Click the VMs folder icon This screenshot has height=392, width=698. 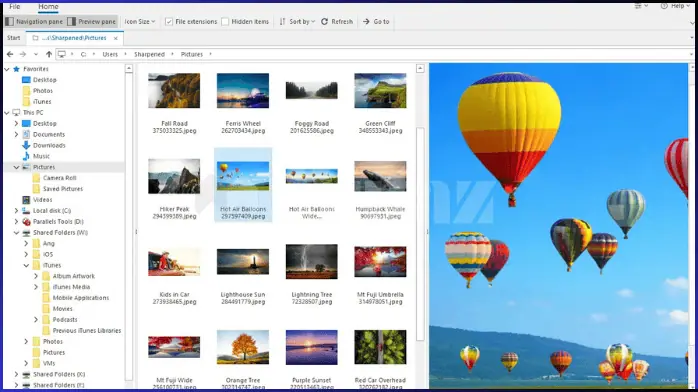click(36, 363)
